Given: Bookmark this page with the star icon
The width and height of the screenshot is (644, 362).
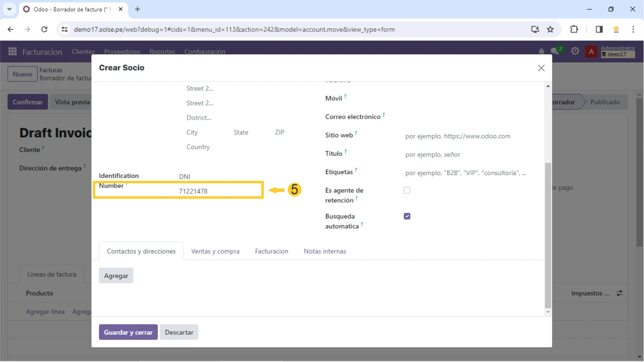Looking at the screenshot, I should (550, 29).
